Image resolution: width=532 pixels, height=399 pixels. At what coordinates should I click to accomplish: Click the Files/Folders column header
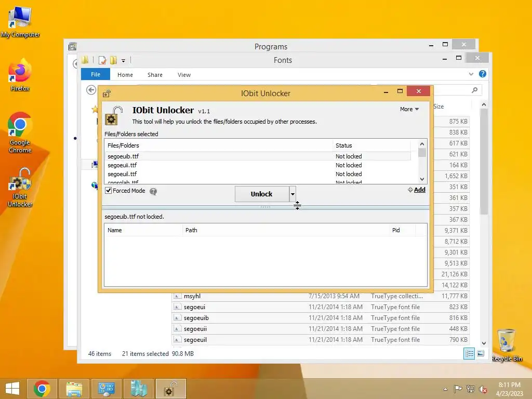(219, 145)
